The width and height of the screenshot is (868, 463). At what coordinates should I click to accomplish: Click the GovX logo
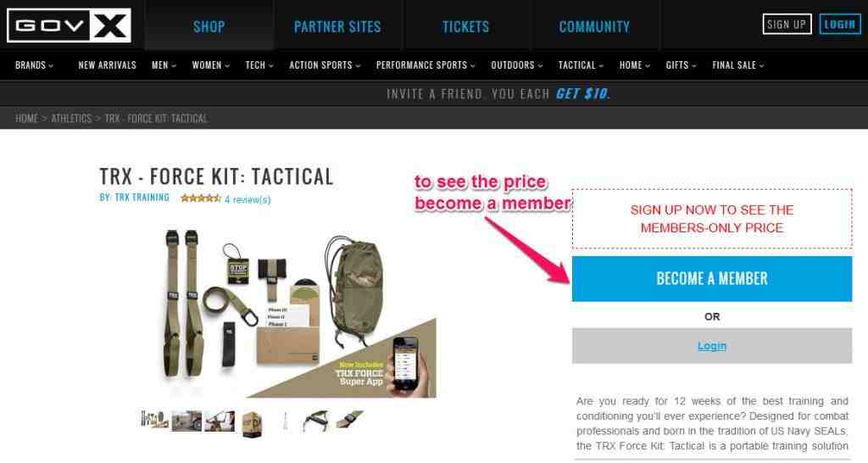[70, 25]
